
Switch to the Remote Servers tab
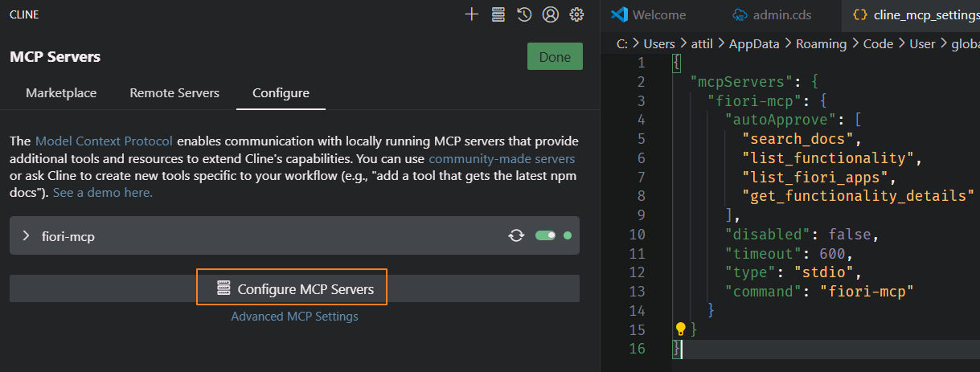click(x=174, y=93)
